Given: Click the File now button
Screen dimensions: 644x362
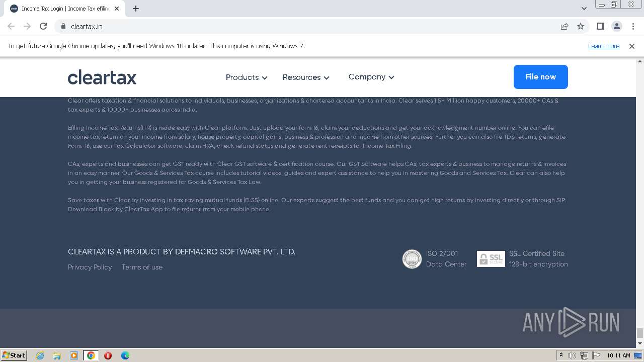Looking at the screenshot, I should click(541, 77).
